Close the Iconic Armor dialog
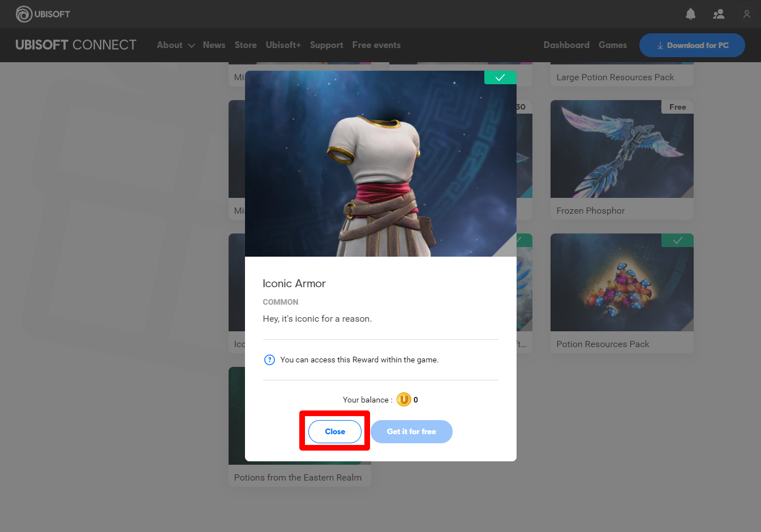Viewport: 761px width, 532px height. pyautogui.click(x=335, y=431)
